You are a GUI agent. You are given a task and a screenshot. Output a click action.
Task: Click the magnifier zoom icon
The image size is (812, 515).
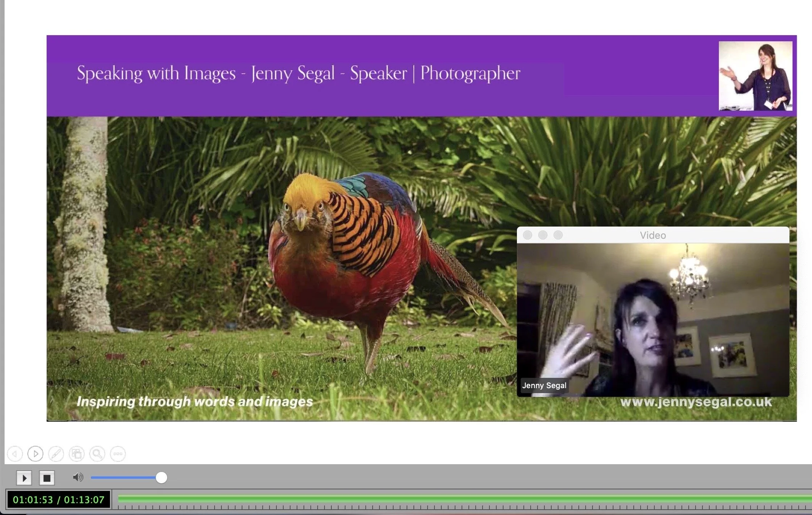point(97,454)
